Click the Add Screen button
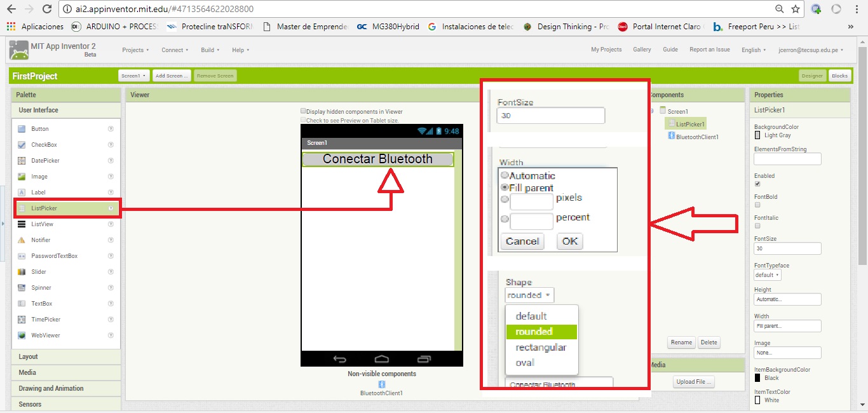Screen dimensions: 868x413 [x=172, y=76]
